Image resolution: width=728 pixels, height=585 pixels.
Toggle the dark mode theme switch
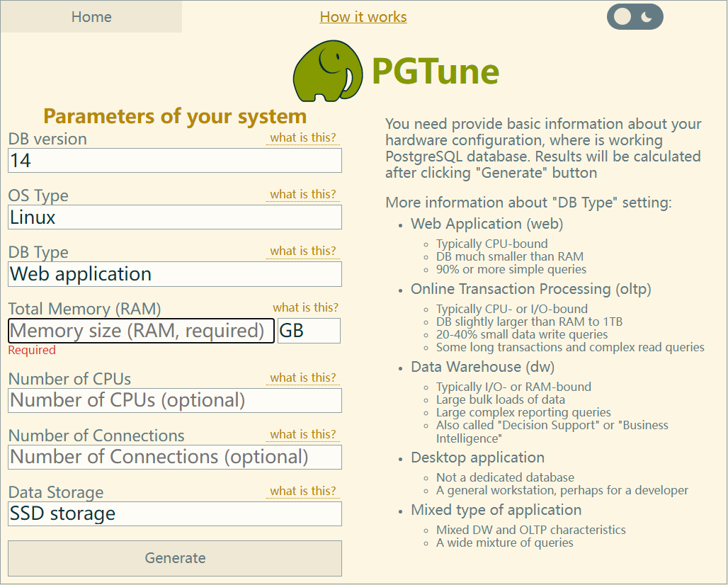(635, 17)
